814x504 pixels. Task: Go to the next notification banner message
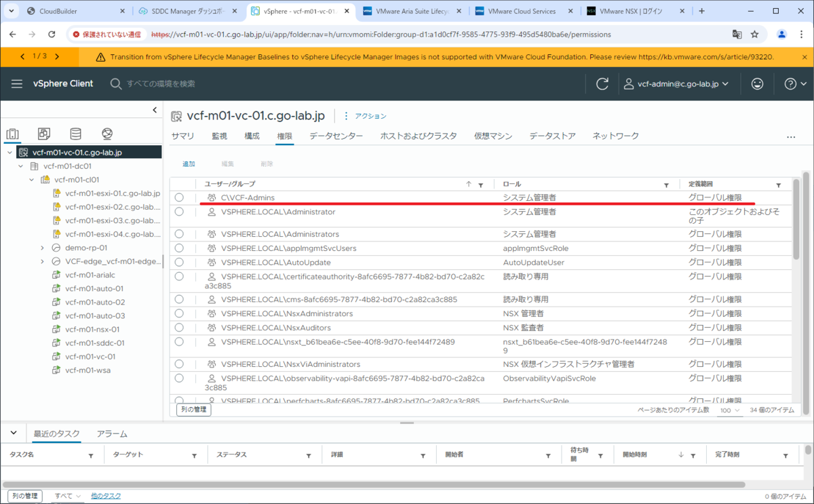coord(57,56)
